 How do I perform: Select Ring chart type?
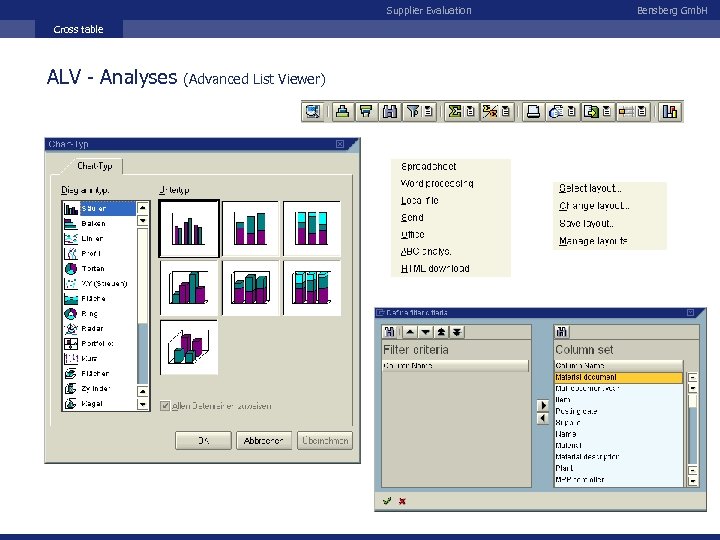[x=99, y=314]
